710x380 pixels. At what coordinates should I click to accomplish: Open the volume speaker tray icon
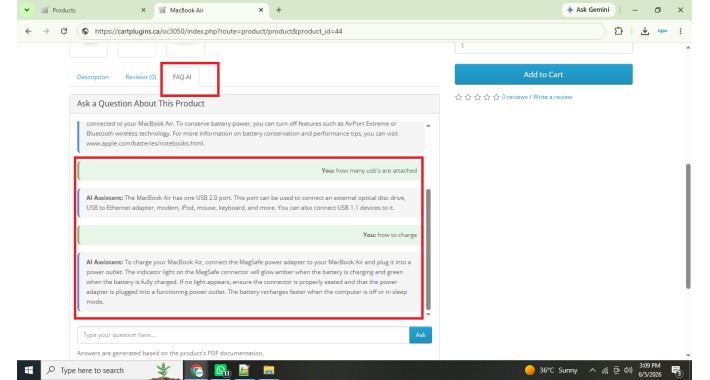pyautogui.click(x=628, y=370)
